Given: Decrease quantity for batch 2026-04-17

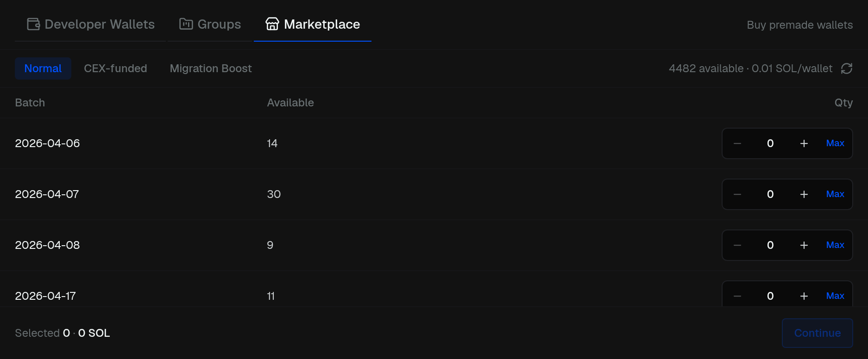Looking at the screenshot, I should pos(737,296).
